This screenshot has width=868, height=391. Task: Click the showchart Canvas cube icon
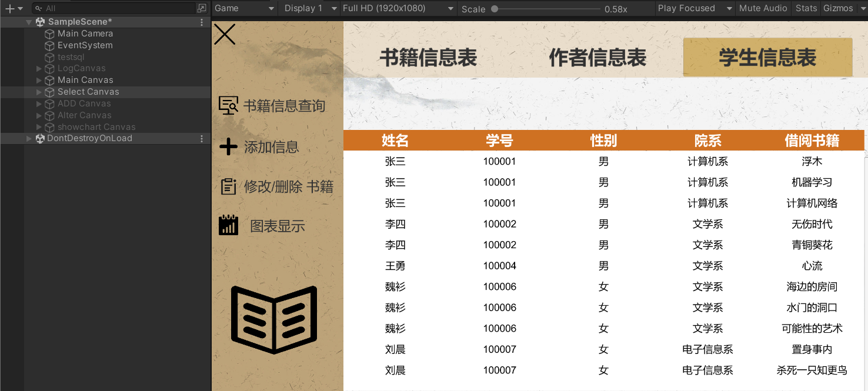[x=50, y=127]
